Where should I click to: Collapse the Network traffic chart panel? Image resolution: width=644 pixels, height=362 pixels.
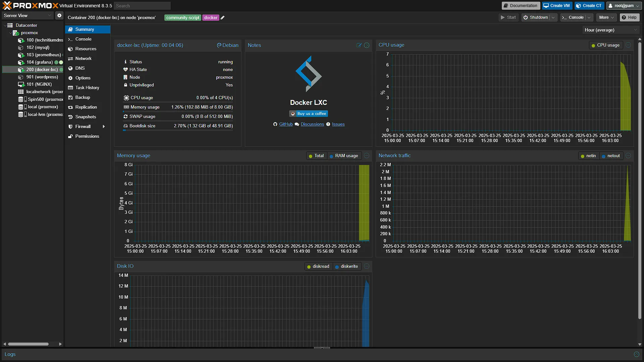[628, 156]
